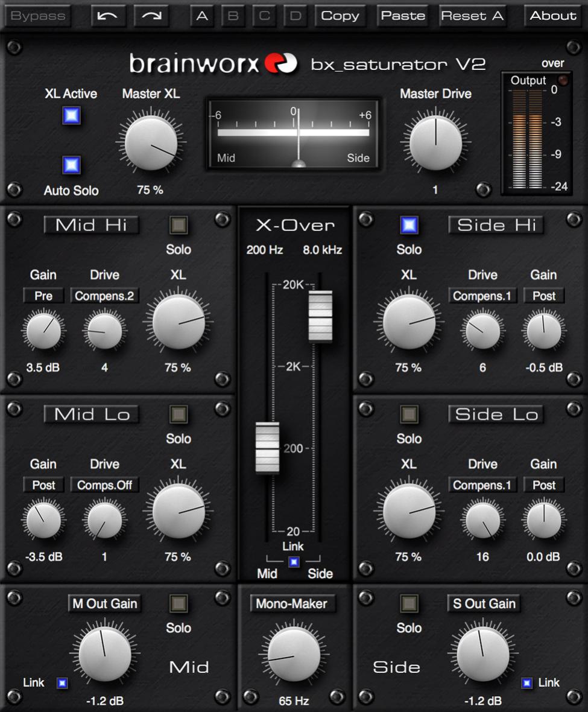Screen dimensions: 588x712
Task: Click the Mid Hi Gain knob
Action: point(43,331)
